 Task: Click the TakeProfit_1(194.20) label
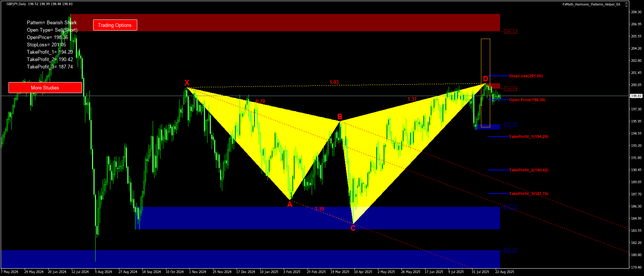528,137
